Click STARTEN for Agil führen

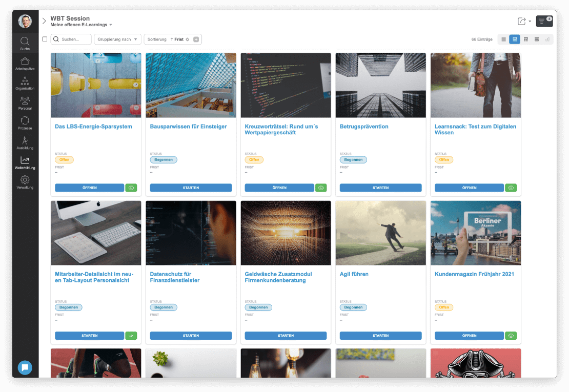click(381, 336)
